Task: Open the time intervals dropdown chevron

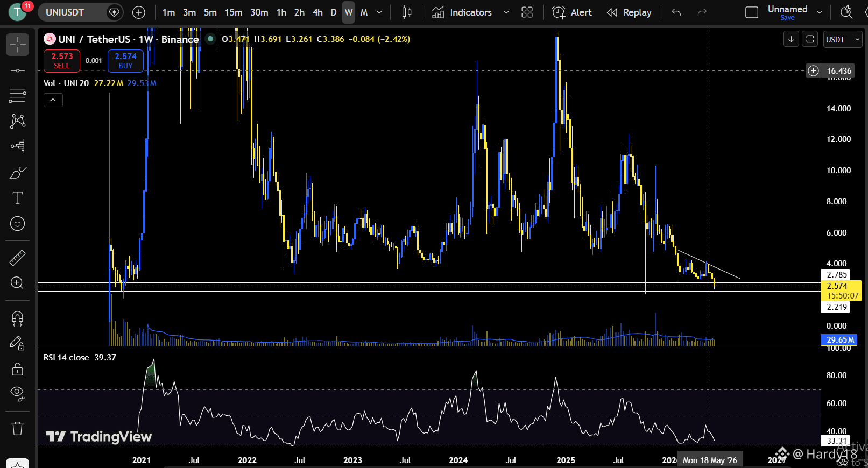Action: point(379,12)
